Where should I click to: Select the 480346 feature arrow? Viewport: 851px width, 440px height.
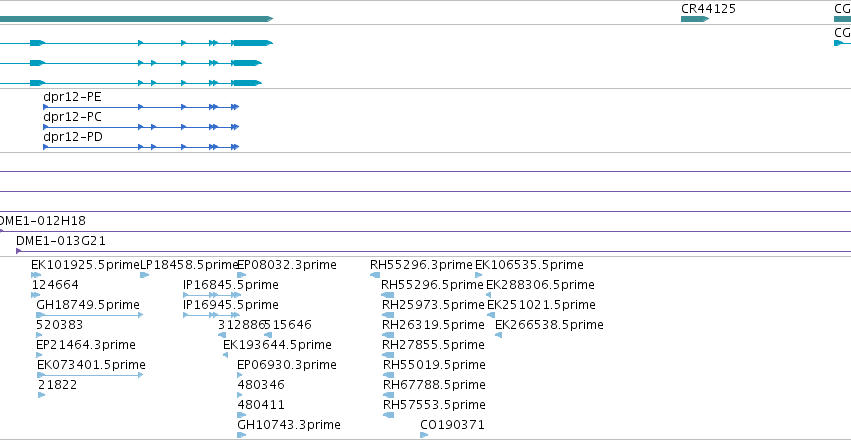coord(241,395)
